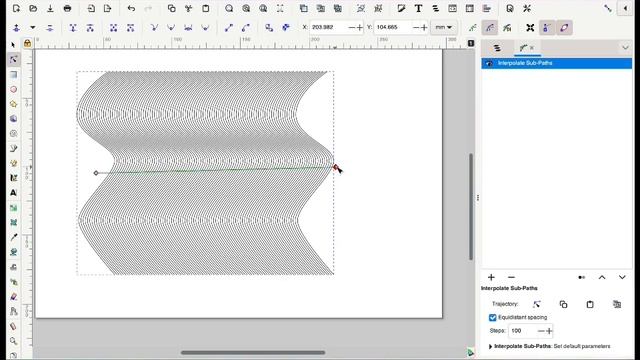Join selected nodes

[73, 27]
